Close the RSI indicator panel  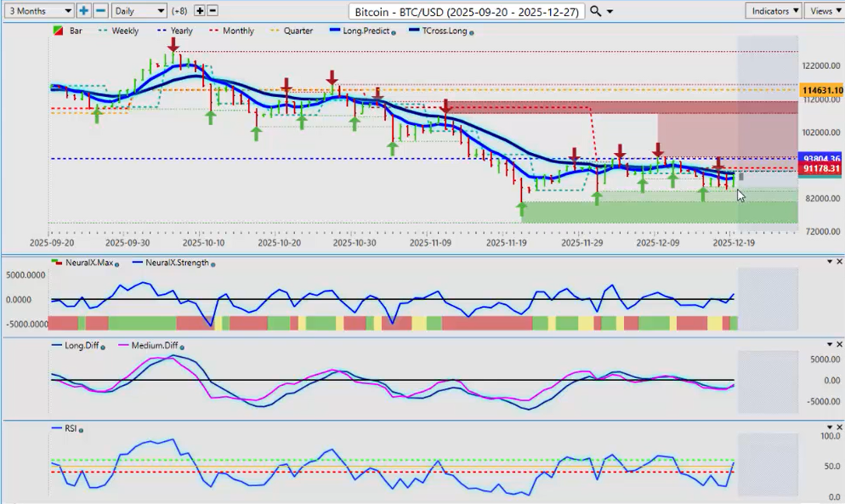click(838, 428)
